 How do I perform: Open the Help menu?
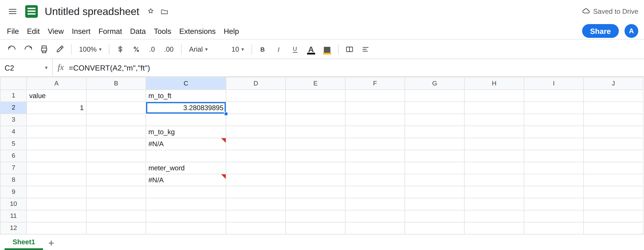[x=231, y=31]
